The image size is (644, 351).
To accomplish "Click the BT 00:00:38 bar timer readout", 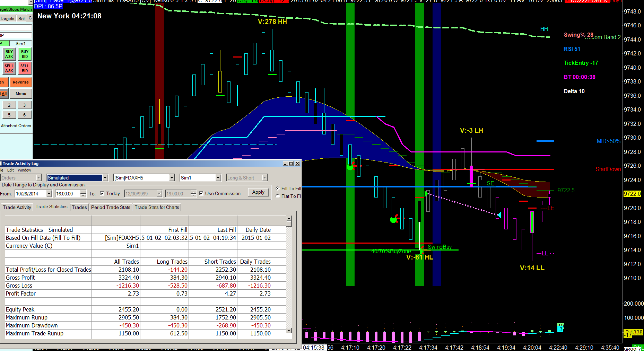I will pos(580,77).
